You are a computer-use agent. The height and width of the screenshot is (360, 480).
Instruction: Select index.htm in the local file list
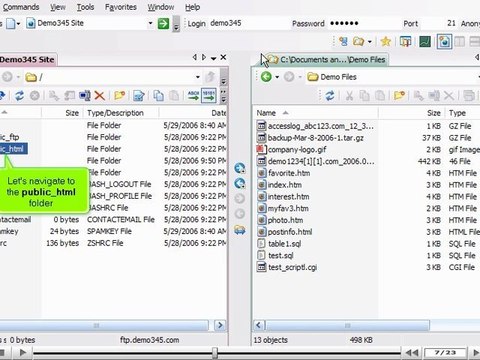[x=284, y=185]
